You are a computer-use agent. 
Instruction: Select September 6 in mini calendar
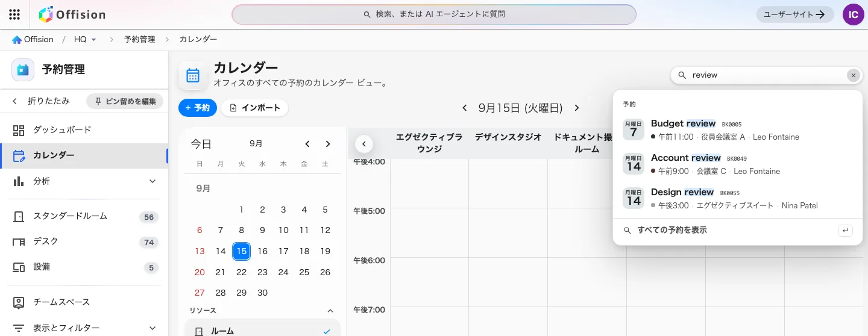[200, 230]
